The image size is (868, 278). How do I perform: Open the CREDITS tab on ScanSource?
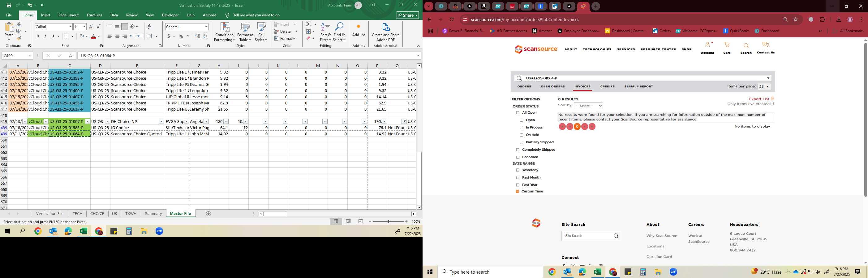(607, 86)
